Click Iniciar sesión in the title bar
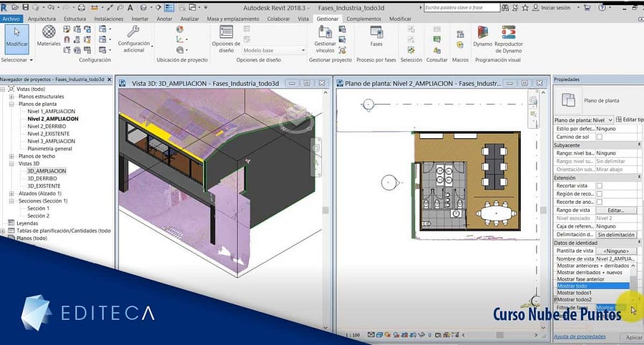The height and width of the screenshot is (345, 644). 555,7
